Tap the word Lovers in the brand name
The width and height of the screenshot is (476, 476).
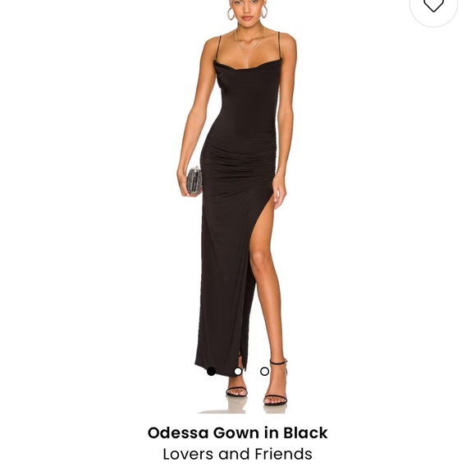point(188,454)
